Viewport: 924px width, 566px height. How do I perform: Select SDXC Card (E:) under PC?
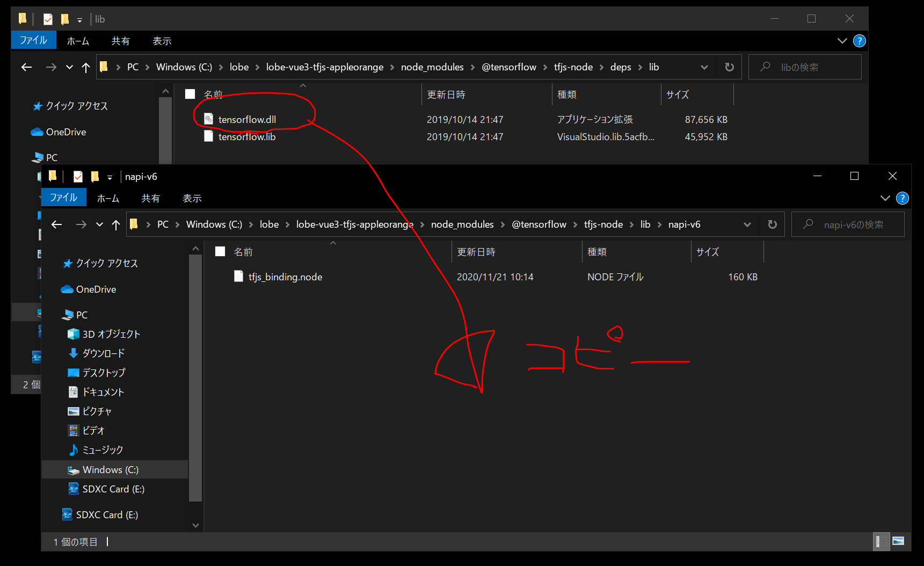[106, 489]
